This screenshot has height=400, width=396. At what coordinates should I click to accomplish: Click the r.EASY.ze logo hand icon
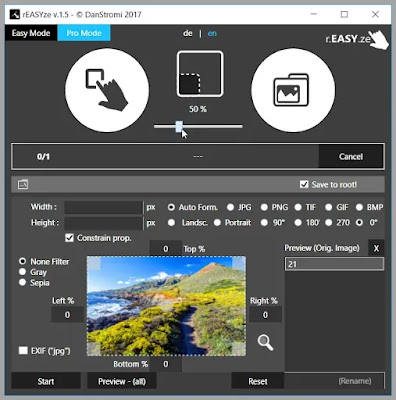[x=380, y=40]
